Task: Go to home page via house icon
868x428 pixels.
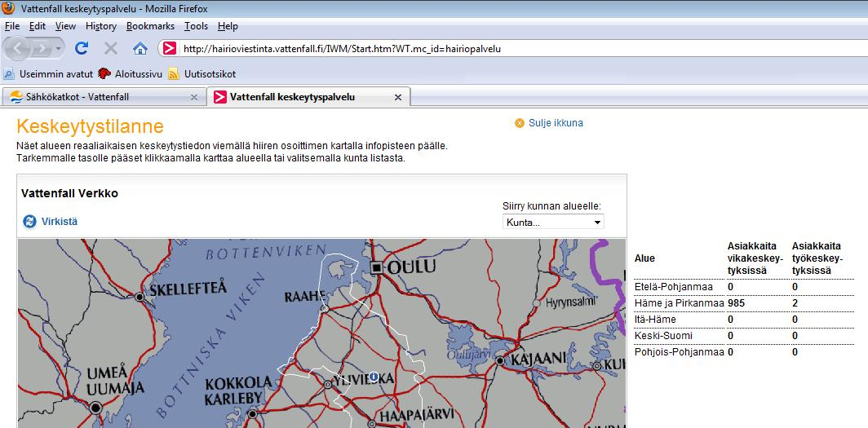Action: (140, 49)
